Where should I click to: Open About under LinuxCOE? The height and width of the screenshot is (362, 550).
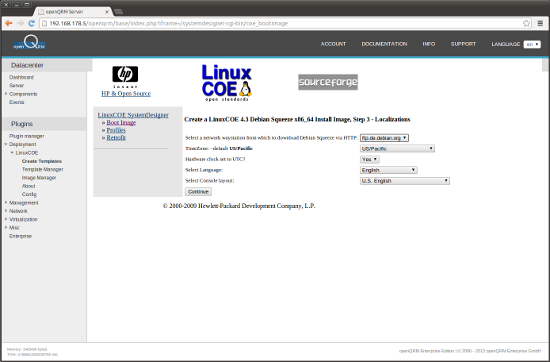[28, 186]
